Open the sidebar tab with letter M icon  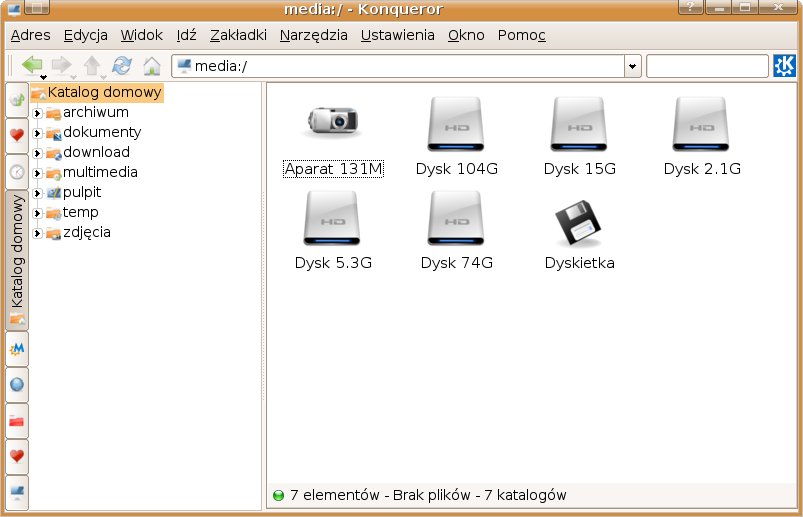(17, 349)
